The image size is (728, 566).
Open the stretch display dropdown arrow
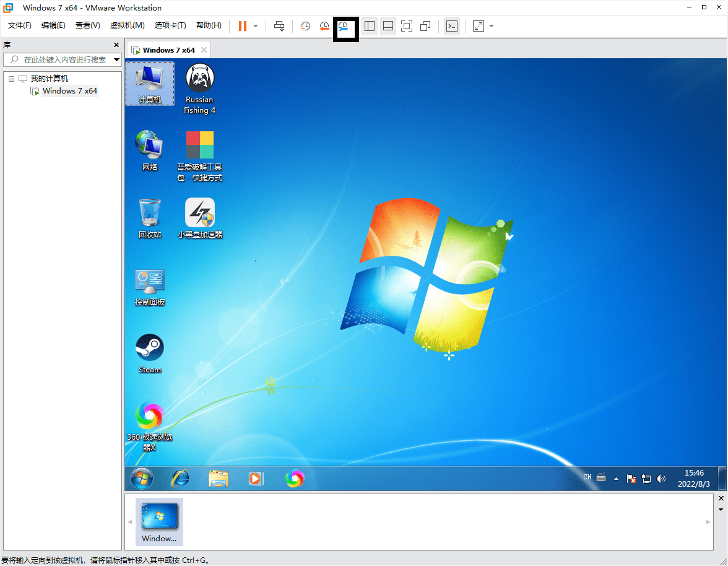[492, 26]
